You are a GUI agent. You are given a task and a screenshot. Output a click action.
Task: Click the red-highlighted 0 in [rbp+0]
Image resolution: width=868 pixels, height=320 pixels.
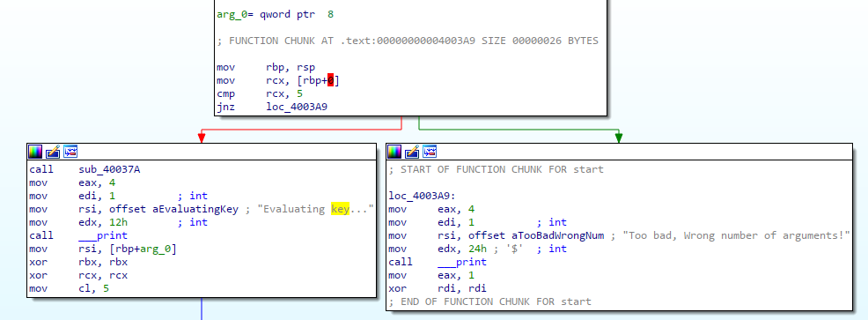pos(330,81)
